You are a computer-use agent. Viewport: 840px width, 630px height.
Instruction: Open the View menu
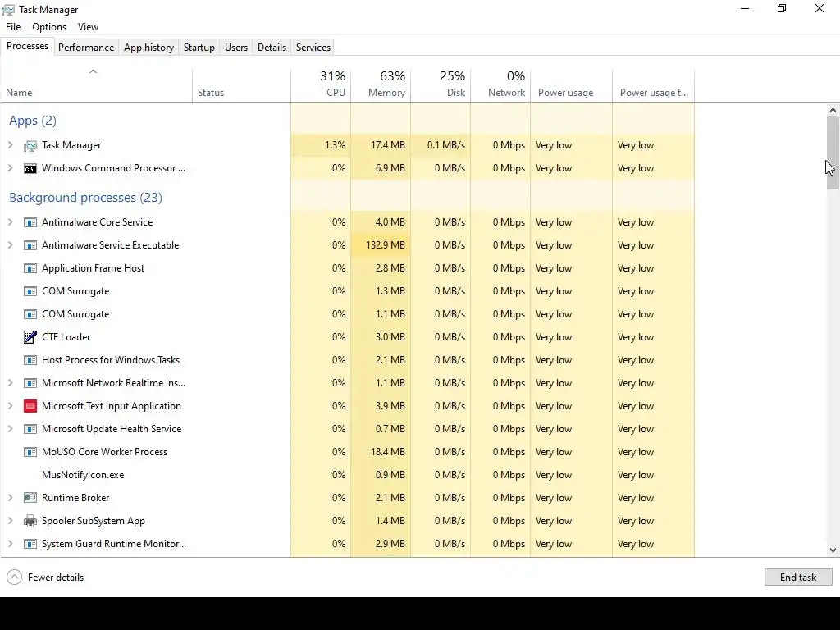click(x=88, y=27)
